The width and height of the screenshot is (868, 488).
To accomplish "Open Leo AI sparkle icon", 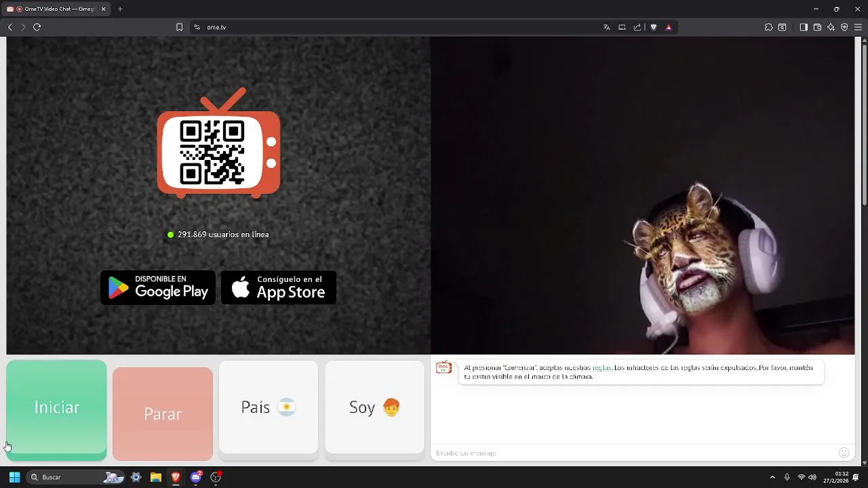I will click(x=831, y=27).
